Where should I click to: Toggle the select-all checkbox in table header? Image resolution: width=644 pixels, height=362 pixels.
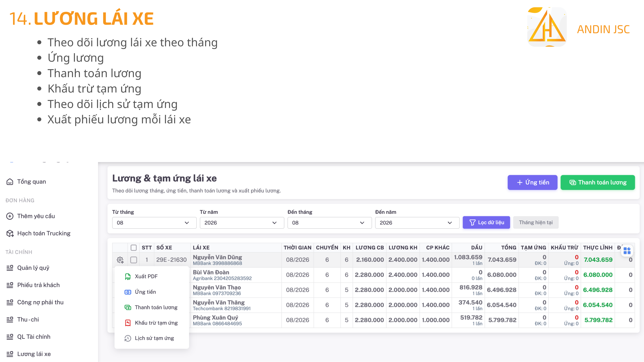click(134, 248)
